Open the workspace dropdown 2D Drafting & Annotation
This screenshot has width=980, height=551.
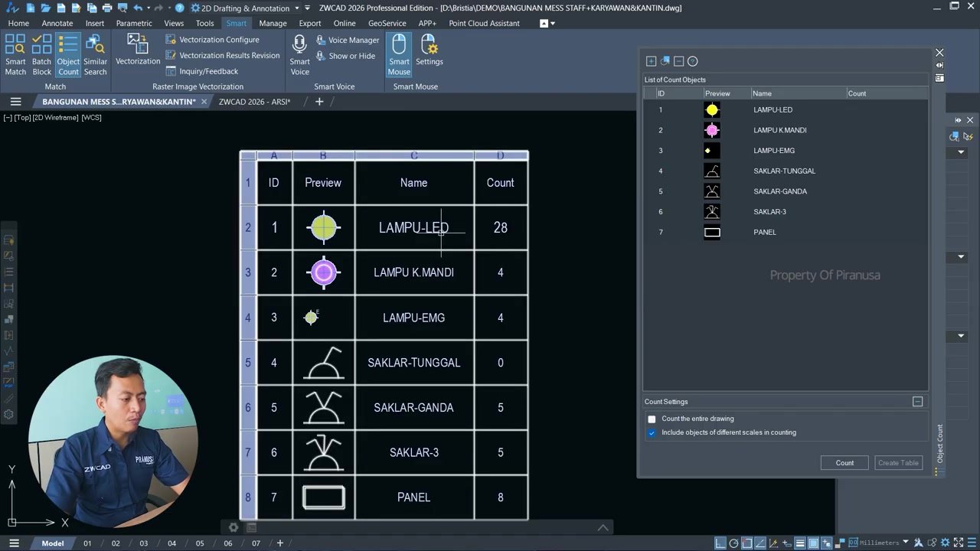(x=245, y=8)
